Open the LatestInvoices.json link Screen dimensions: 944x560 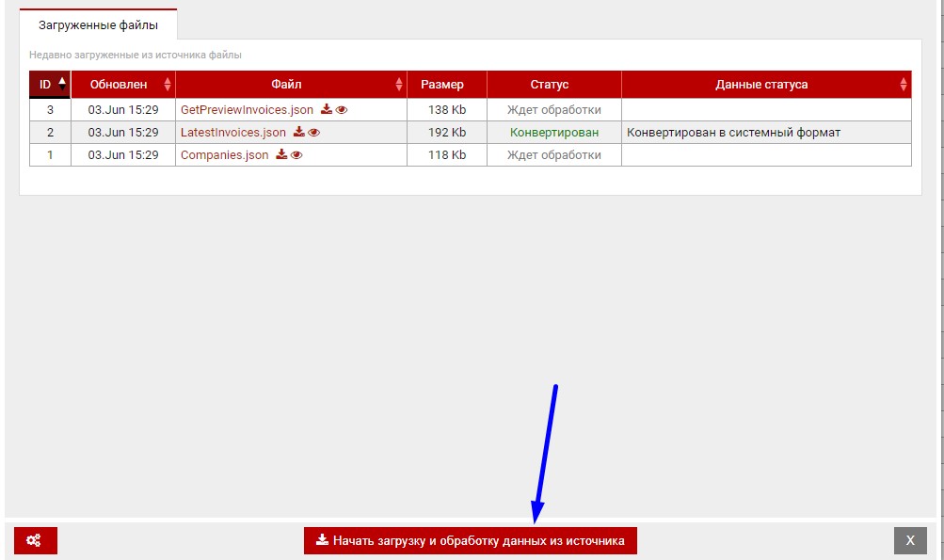tap(233, 133)
